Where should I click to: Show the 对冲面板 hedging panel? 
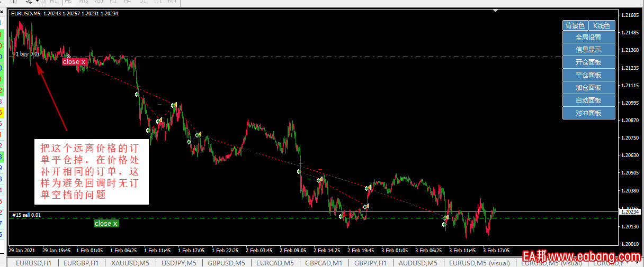(588, 113)
